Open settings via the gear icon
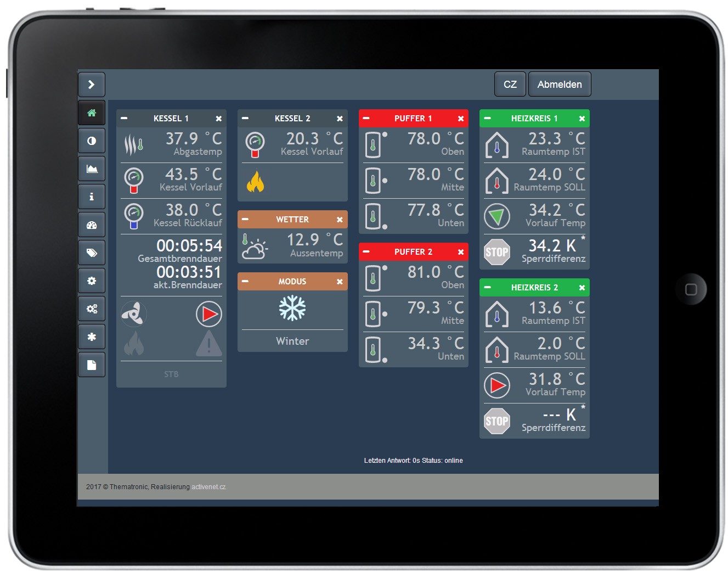This screenshot has width=728, height=577. point(92,281)
